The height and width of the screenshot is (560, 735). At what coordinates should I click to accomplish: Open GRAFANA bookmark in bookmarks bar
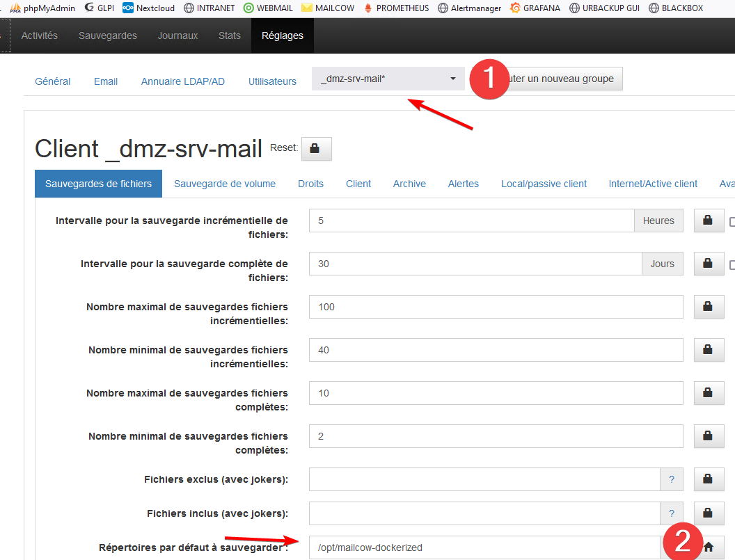[535, 8]
